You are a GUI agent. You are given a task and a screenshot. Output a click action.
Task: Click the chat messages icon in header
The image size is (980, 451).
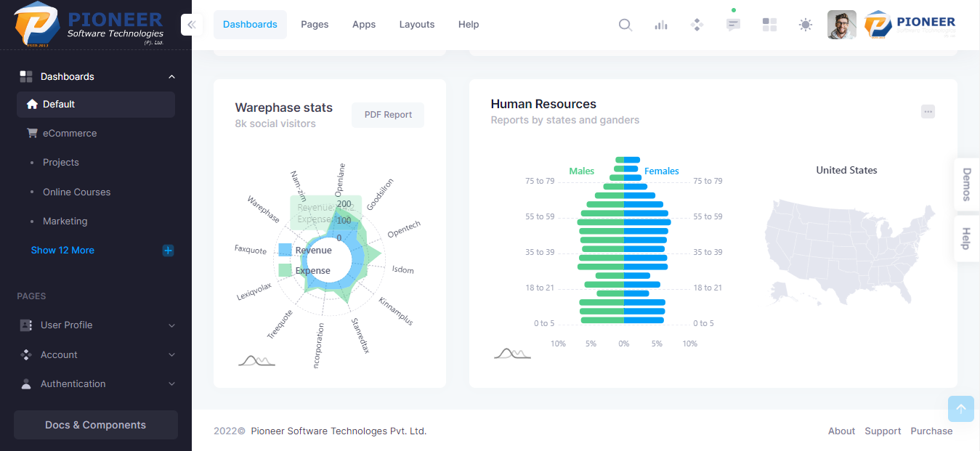point(734,25)
